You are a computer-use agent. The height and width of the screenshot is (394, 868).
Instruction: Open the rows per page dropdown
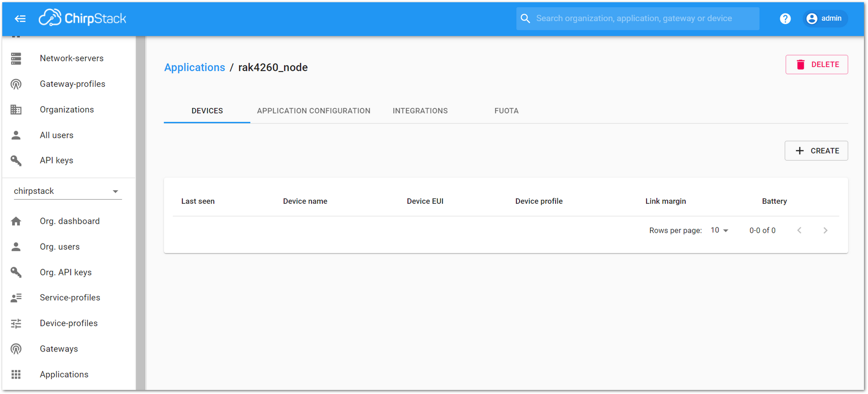pyautogui.click(x=719, y=230)
